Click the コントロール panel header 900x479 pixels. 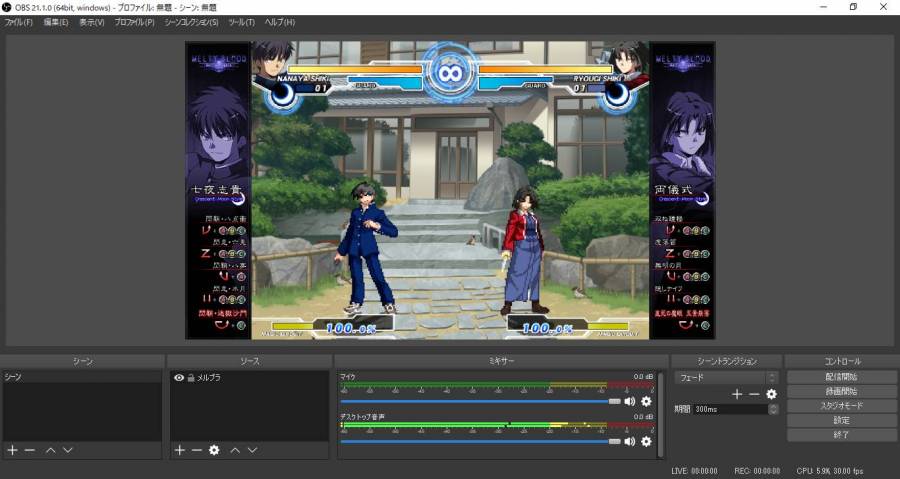(x=841, y=361)
